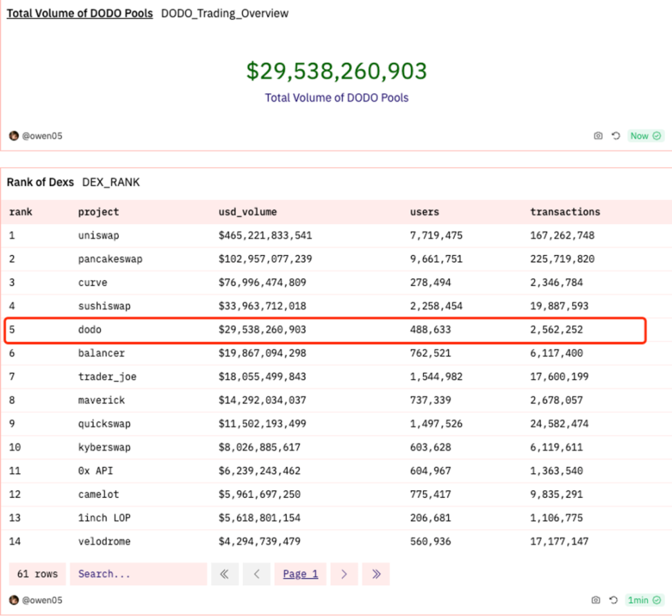Click the refresh icon in the Total Volume panel

[615, 136]
